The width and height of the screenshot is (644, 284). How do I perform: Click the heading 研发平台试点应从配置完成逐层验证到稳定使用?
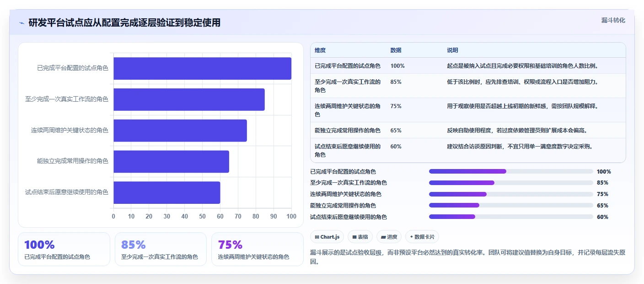(x=124, y=23)
